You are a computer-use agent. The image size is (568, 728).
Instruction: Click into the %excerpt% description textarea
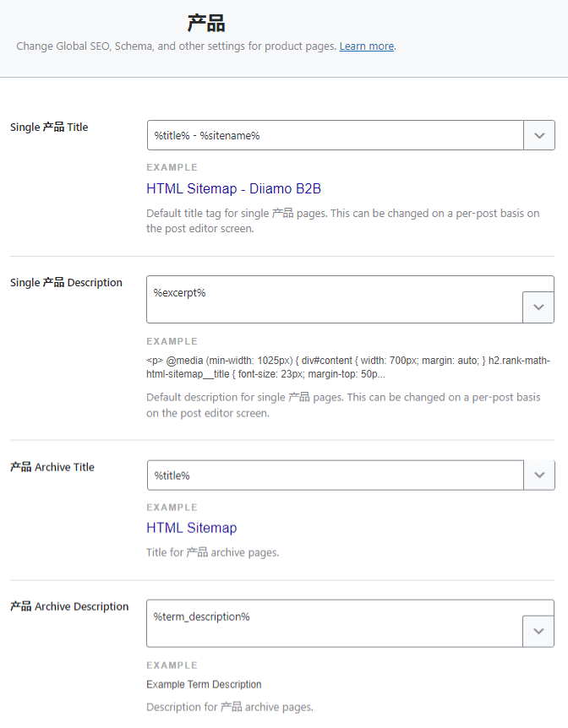click(336, 299)
